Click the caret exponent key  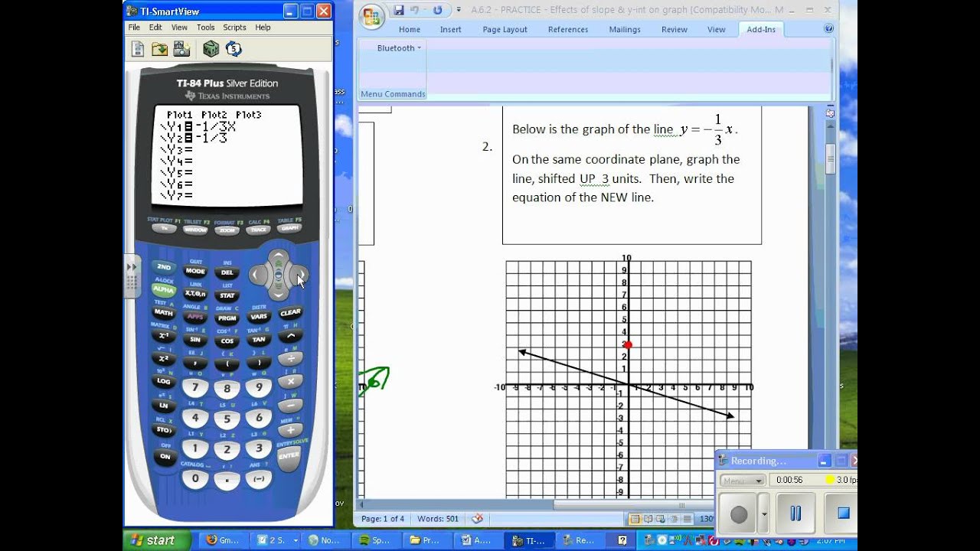tap(290, 335)
